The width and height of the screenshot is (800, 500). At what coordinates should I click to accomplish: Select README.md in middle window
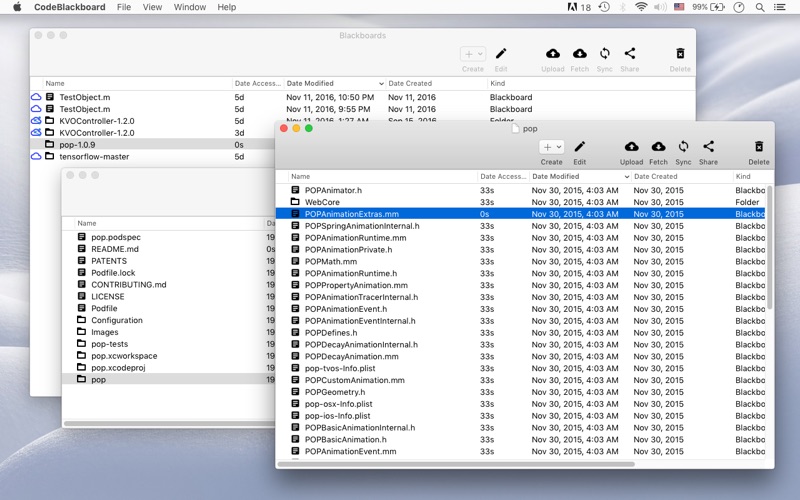pyautogui.click(x=168, y=249)
